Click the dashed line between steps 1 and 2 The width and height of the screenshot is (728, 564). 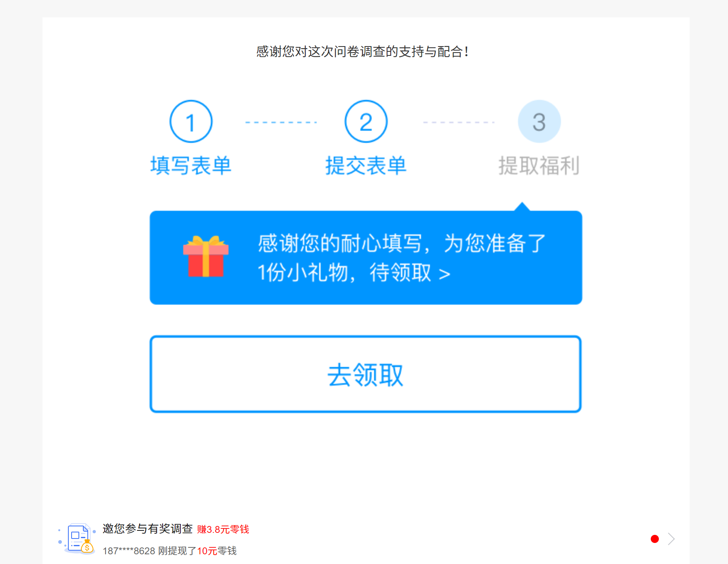point(281,122)
